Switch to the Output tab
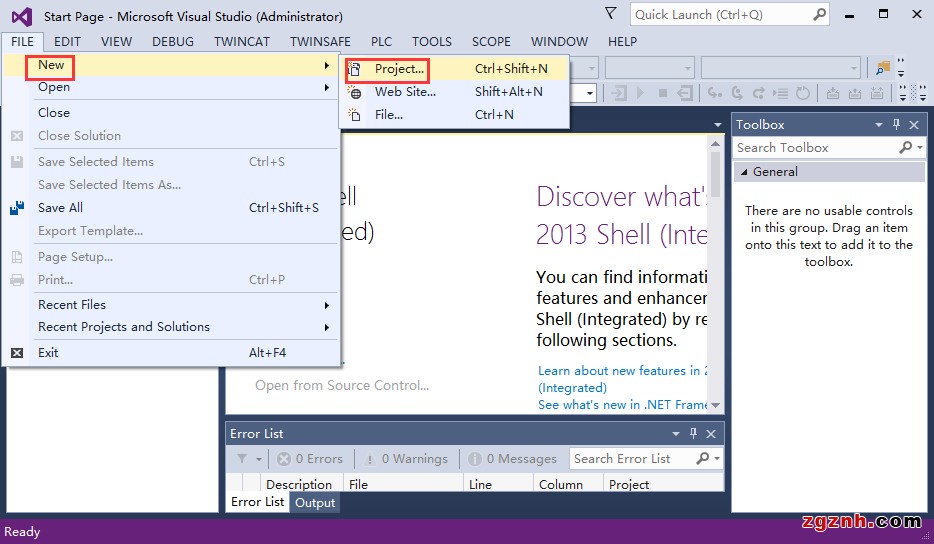The image size is (934, 544). pos(315,503)
